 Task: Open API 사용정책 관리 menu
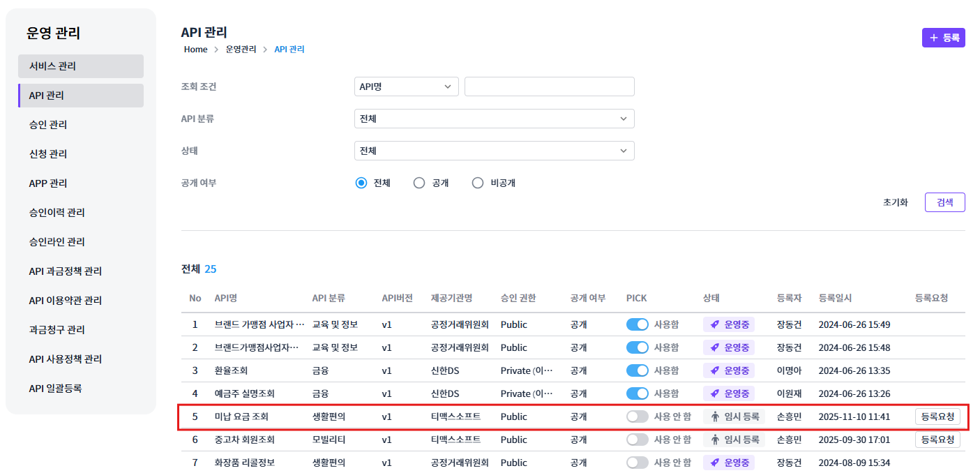pyautogui.click(x=81, y=359)
